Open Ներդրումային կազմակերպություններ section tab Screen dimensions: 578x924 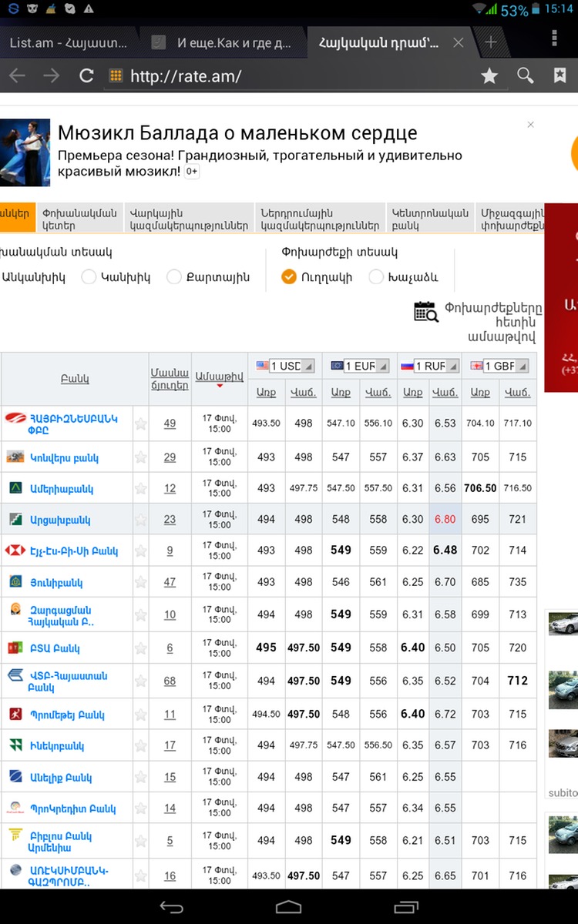[x=320, y=219]
